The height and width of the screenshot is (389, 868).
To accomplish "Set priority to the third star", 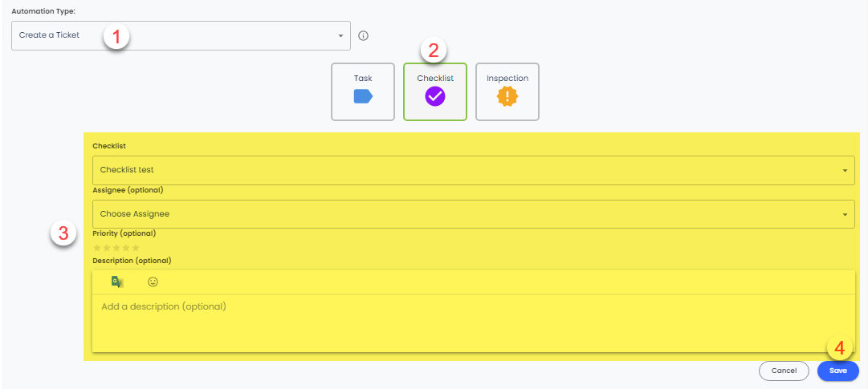I will tap(116, 248).
